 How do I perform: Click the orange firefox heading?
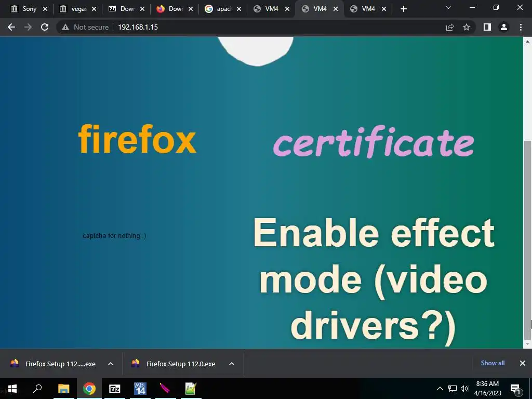[x=137, y=139]
